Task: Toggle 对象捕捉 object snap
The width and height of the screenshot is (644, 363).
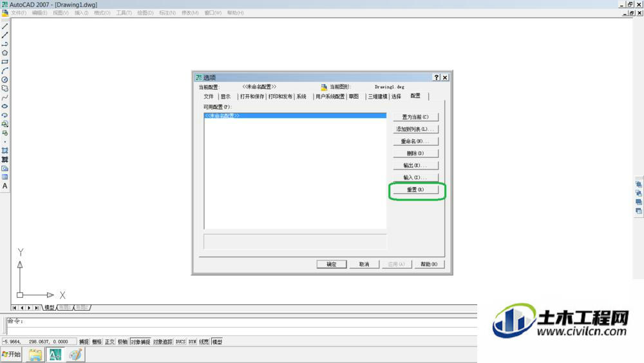Action: [x=140, y=342]
